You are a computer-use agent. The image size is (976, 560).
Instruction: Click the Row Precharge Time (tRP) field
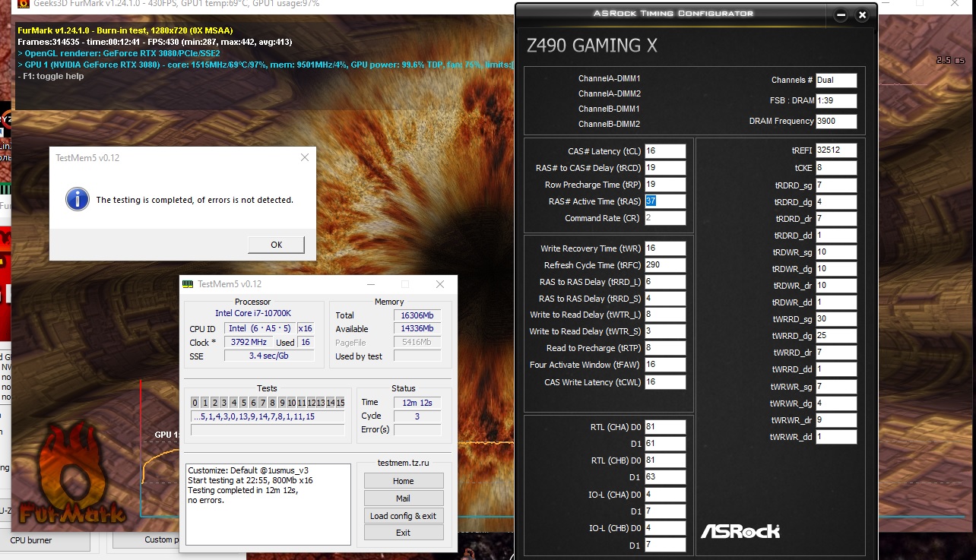coord(665,185)
